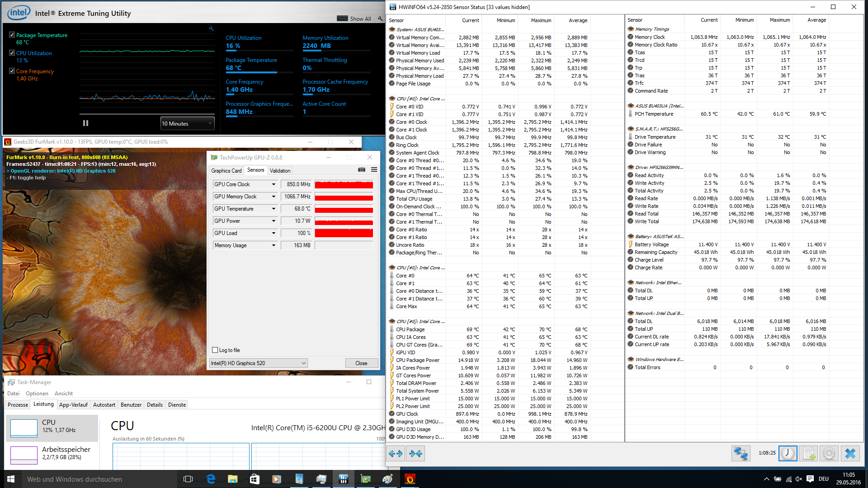Click HWiNFO collapse columns arrows icon
The image size is (868, 488).
tap(415, 454)
